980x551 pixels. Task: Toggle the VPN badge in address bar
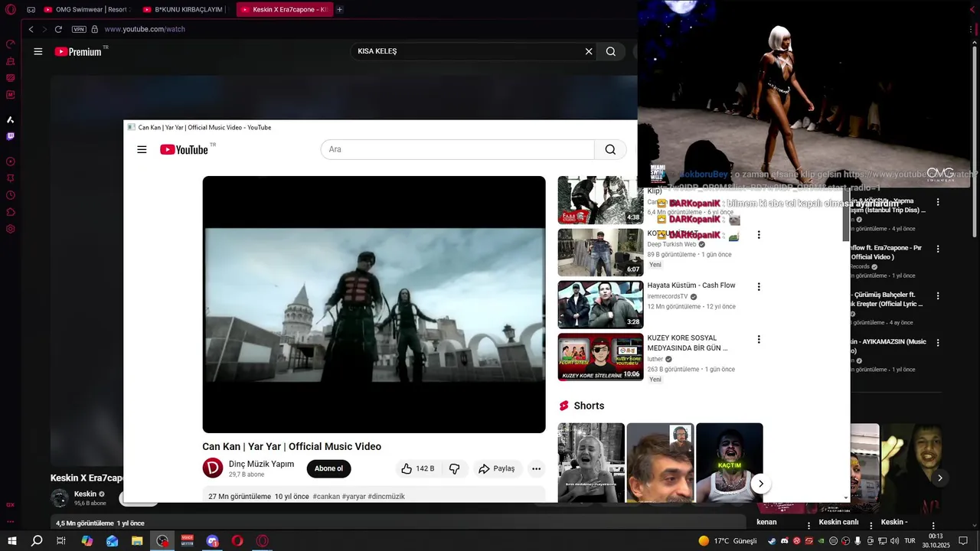click(x=79, y=29)
